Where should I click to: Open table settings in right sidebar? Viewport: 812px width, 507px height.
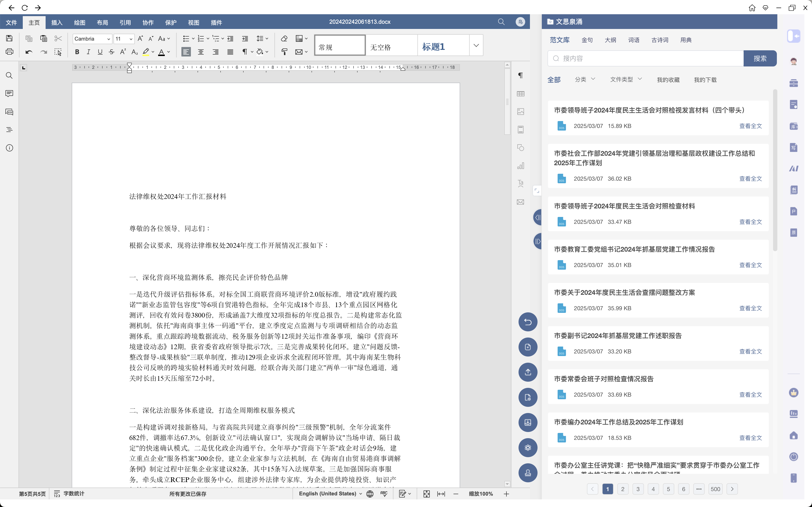point(520,94)
